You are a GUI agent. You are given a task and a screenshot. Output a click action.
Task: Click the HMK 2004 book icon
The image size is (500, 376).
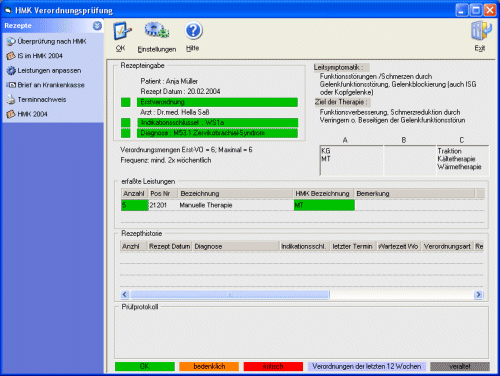pos(11,114)
